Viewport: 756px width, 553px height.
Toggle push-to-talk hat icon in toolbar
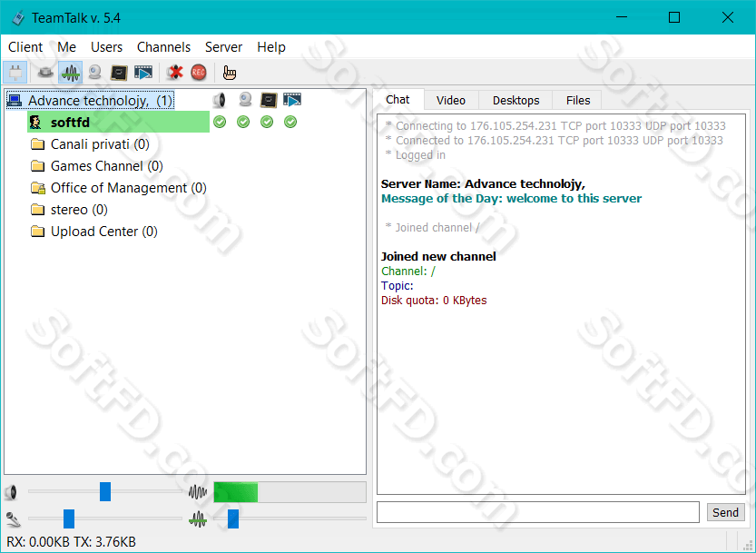point(45,73)
